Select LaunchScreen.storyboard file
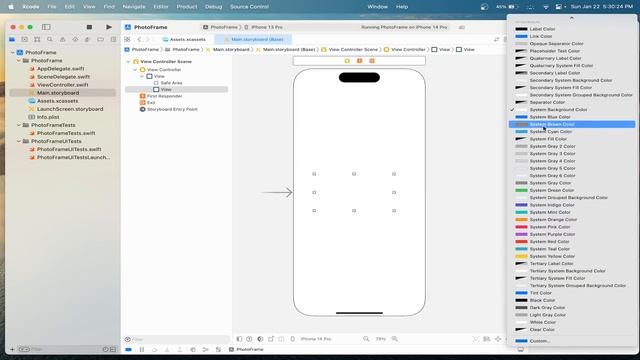640x360 pixels. click(x=70, y=109)
